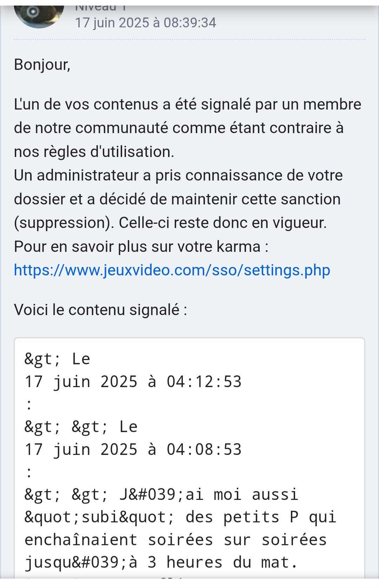Click the message timestamp 17 juin 2025 à 08:39:34
The height and width of the screenshot is (588, 379).
point(146,23)
